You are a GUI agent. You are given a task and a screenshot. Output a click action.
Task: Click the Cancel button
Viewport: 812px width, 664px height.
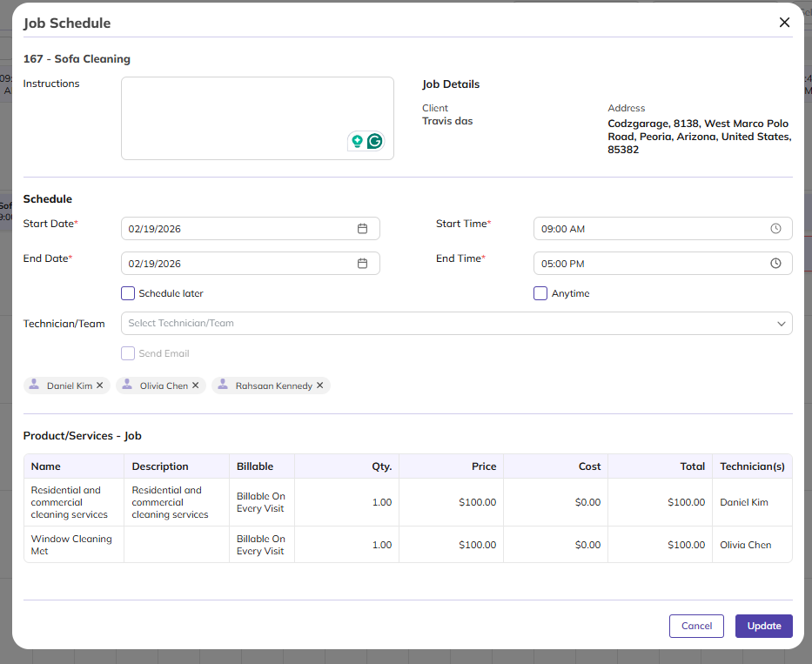[x=696, y=626]
